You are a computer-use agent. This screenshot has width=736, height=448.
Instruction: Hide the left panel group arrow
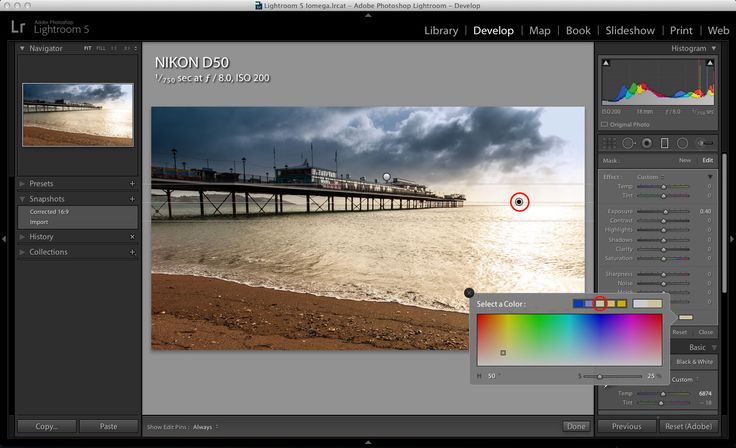click(x=4, y=239)
